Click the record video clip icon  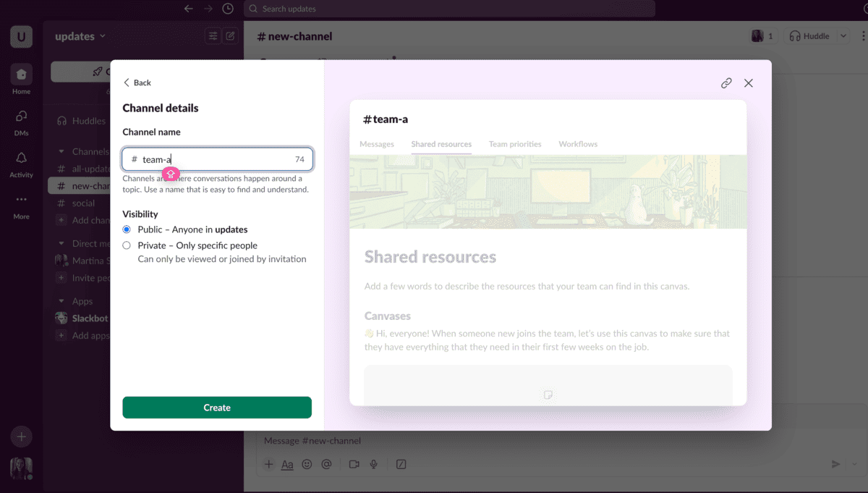tap(354, 464)
